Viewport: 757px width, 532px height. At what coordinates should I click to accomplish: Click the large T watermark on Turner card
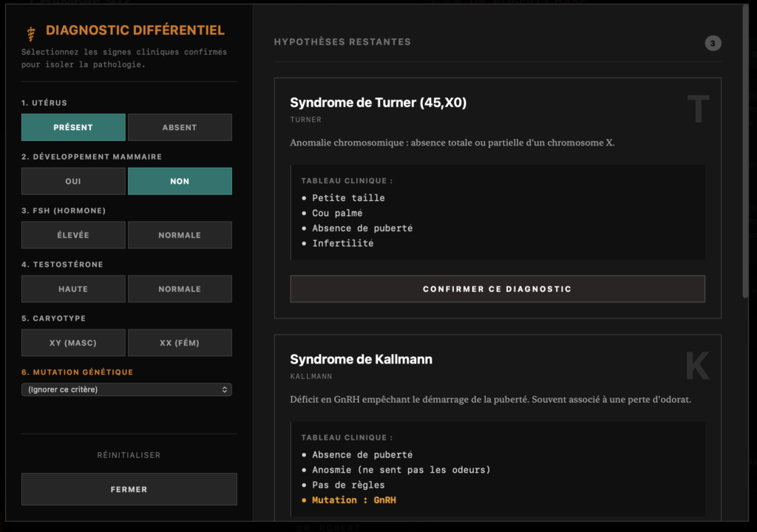[x=698, y=110]
